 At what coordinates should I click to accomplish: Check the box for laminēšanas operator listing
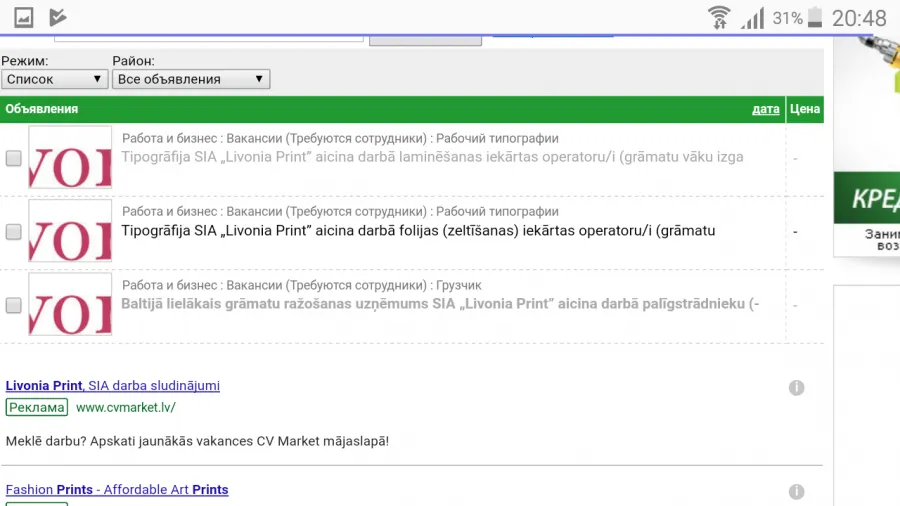(x=14, y=158)
